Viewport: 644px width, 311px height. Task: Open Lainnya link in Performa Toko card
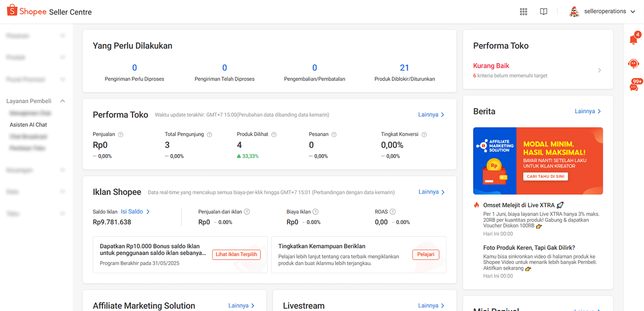(431, 115)
